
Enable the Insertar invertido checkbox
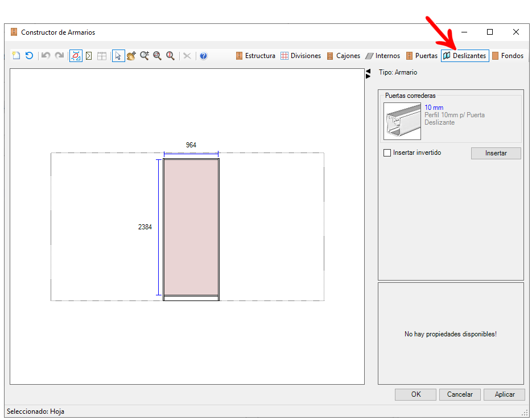[x=387, y=153]
